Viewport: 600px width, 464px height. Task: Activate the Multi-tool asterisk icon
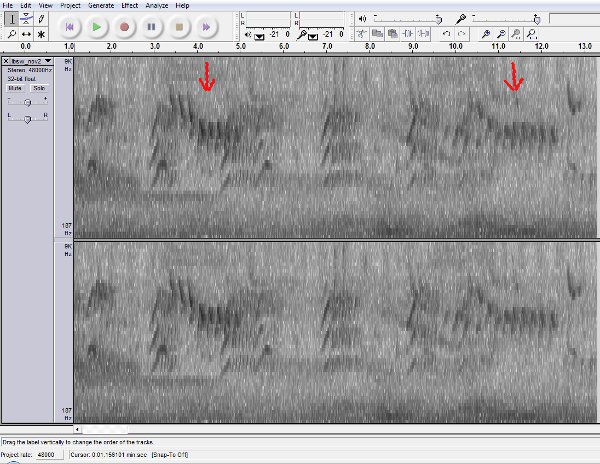41,34
